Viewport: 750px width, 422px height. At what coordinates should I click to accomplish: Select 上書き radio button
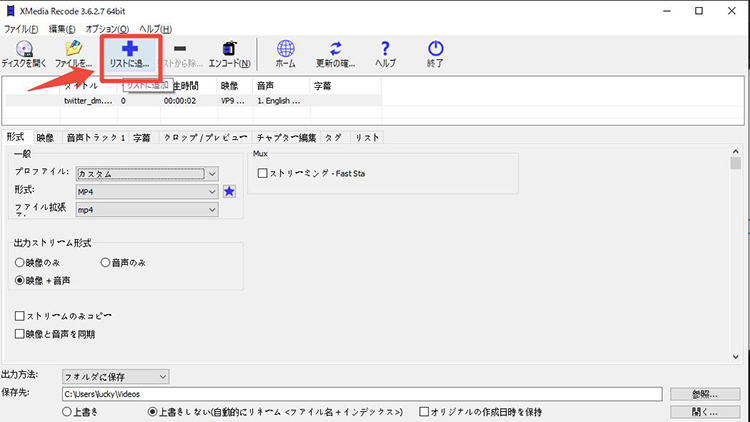pyautogui.click(x=66, y=411)
